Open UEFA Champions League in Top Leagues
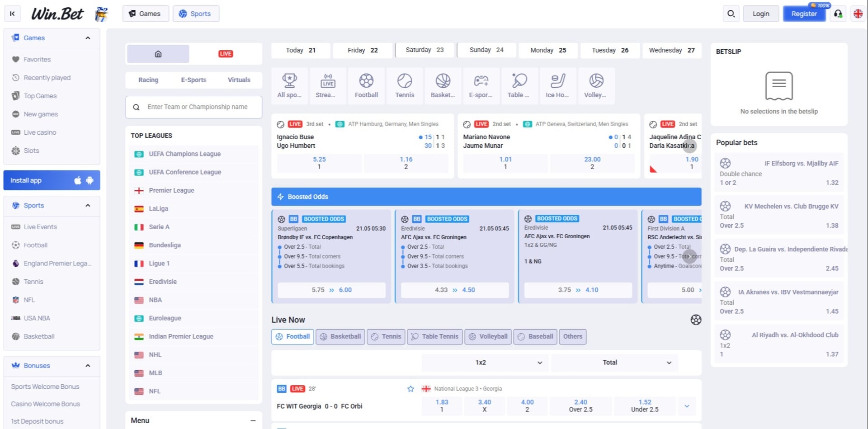This screenshot has height=429, width=868. click(193, 154)
